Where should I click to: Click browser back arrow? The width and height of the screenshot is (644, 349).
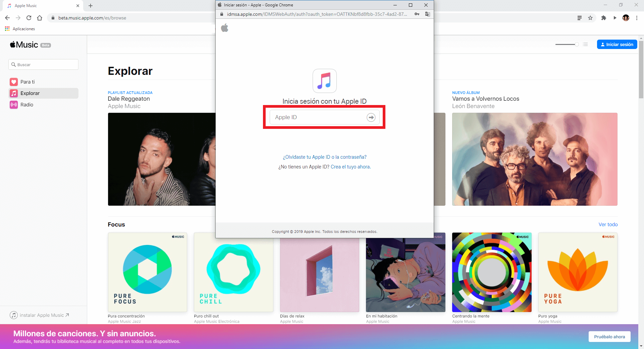(x=7, y=18)
